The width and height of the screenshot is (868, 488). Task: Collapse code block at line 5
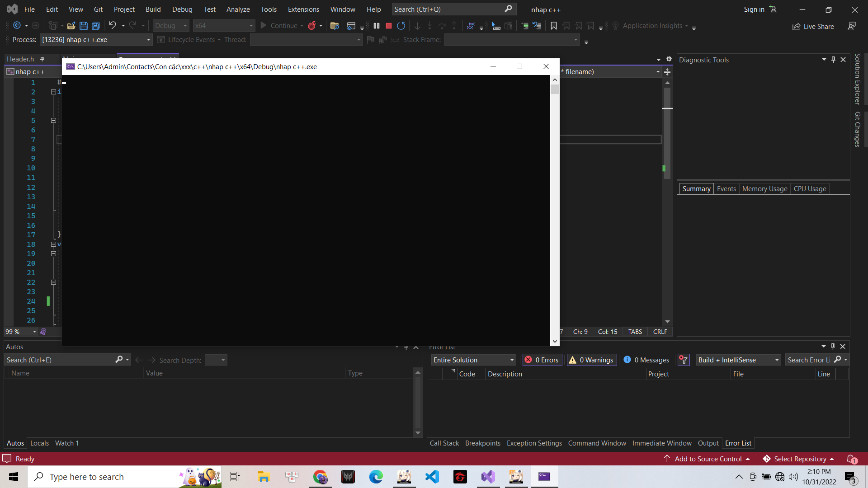[53, 121]
